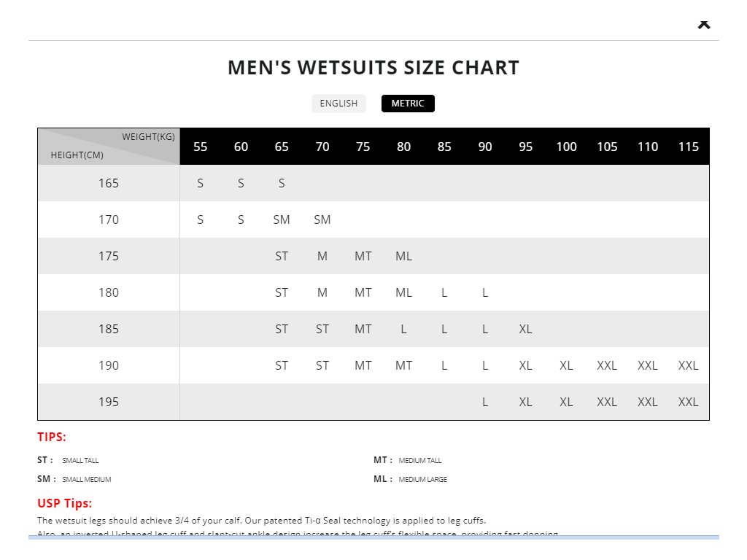This screenshot has width=747, height=560.
Task: Click the ST Small Tall legend entry
Action: (68, 460)
